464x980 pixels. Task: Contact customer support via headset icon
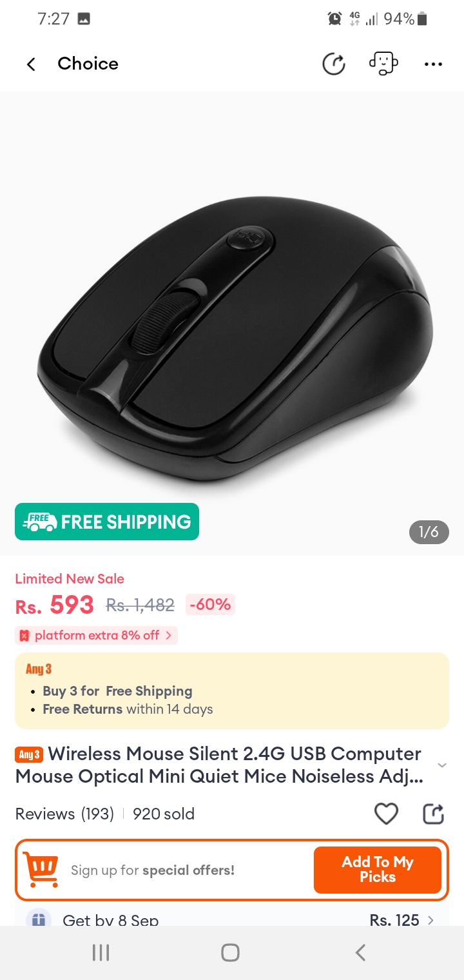pyautogui.click(x=383, y=64)
